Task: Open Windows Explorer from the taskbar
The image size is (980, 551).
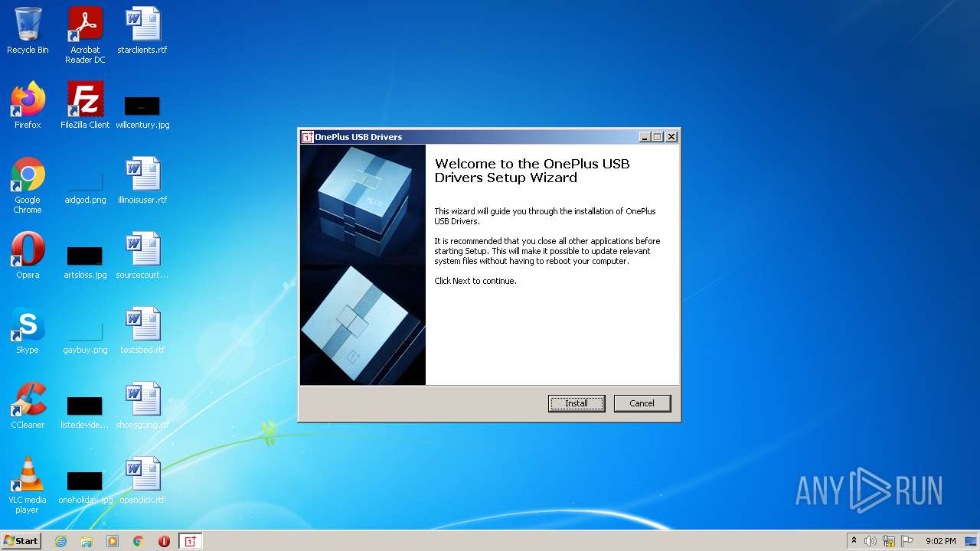Action: [87, 541]
